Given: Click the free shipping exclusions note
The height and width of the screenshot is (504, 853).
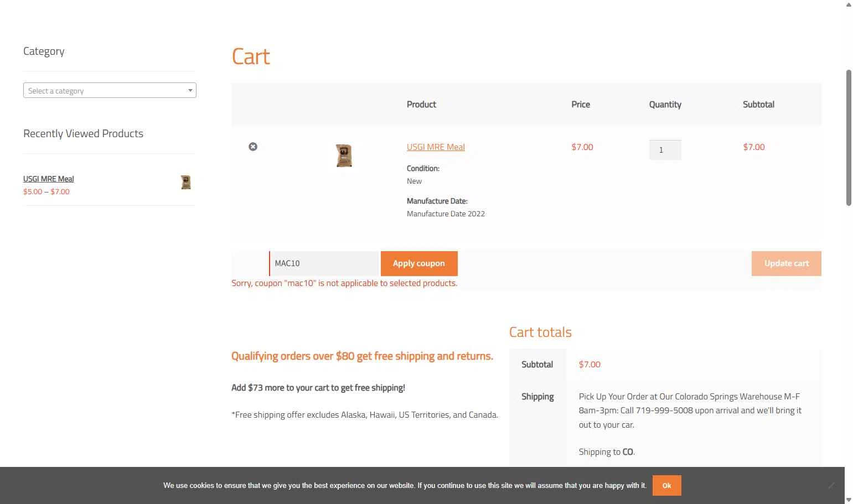Looking at the screenshot, I should [365, 414].
